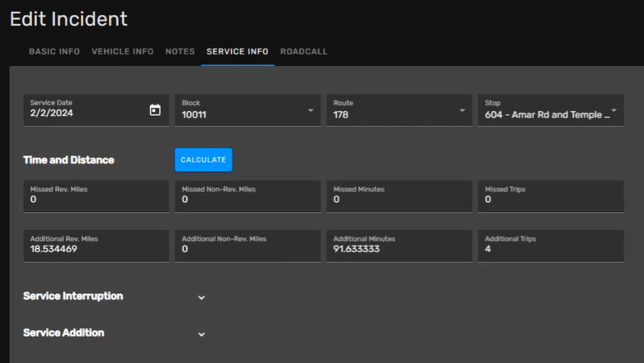Click into the Missed Trips field
This screenshot has height=363, width=644.
[x=550, y=199]
